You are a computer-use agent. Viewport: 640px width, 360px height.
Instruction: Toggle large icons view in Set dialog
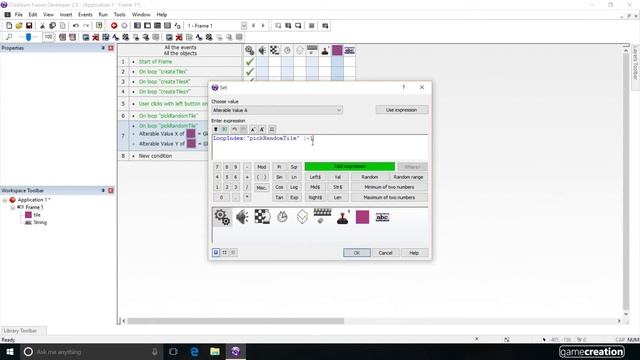tap(216, 253)
